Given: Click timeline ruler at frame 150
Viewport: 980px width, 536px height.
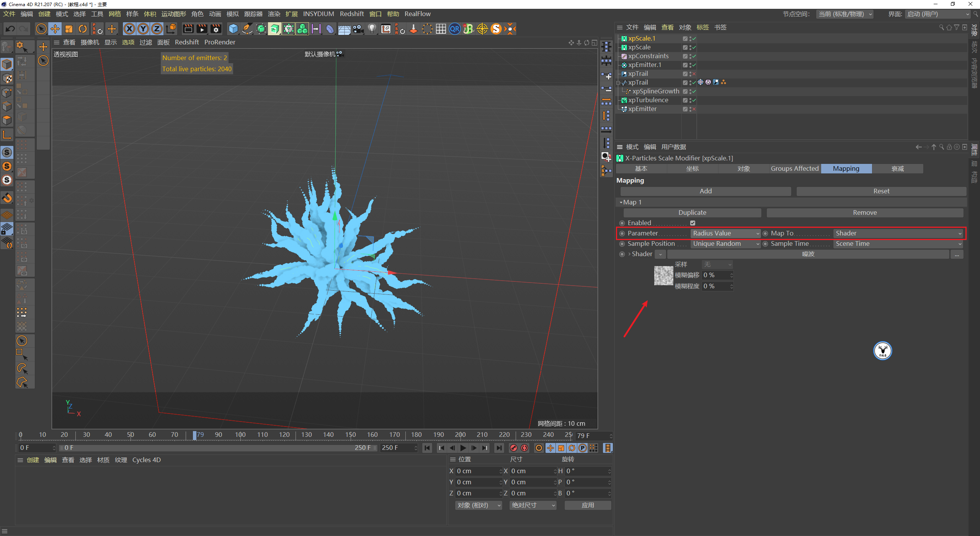Looking at the screenshot, I should click(x=350, y=435).
